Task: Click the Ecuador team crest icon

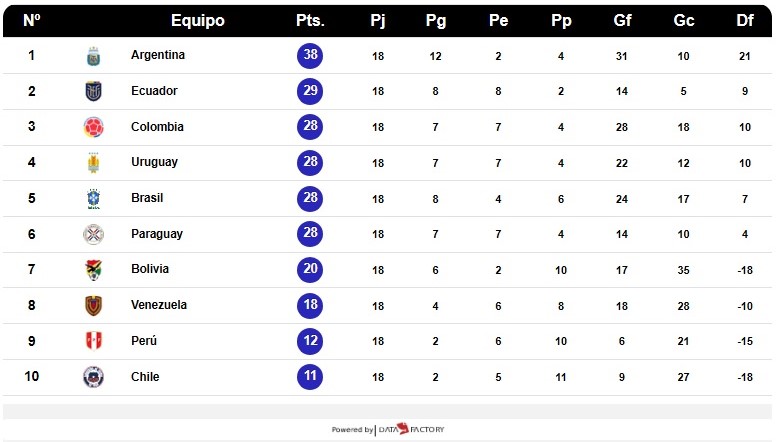Action: [x=93, y=91]
